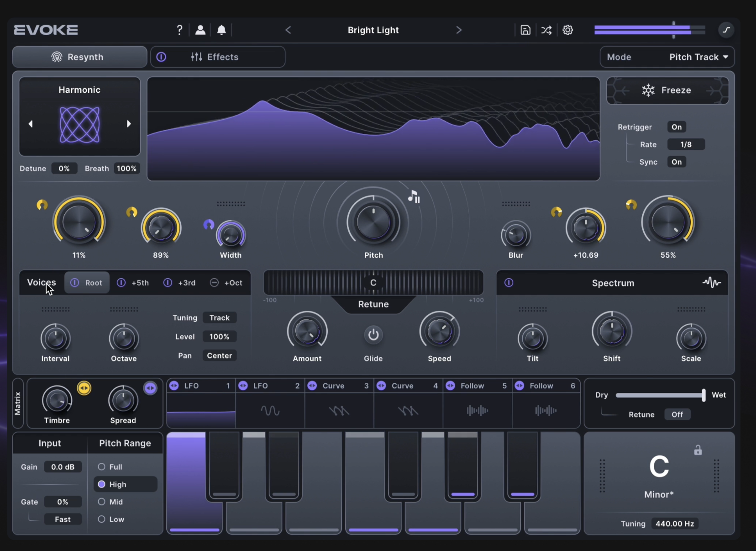Image resolution: width=756 pixels, height=551 pixels.
Task: Select Mid pitch range
Action: [101, 502]
